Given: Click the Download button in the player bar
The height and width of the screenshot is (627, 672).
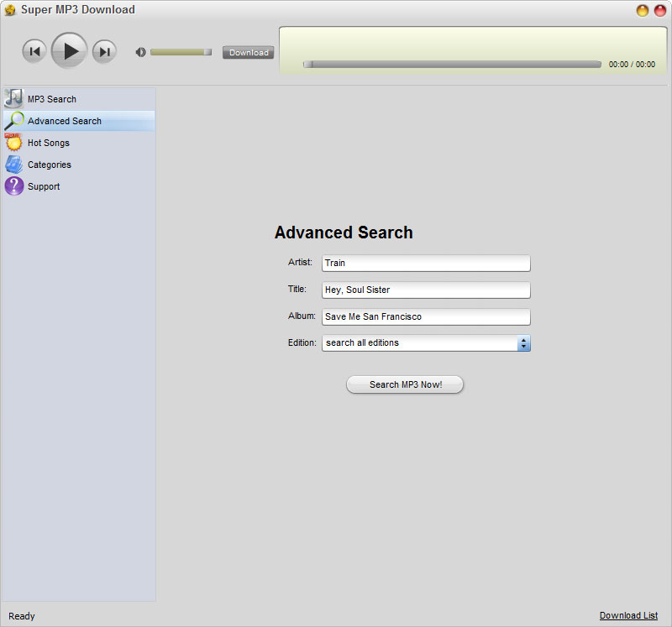Looking at the screenshot, I should coord(248,52).
